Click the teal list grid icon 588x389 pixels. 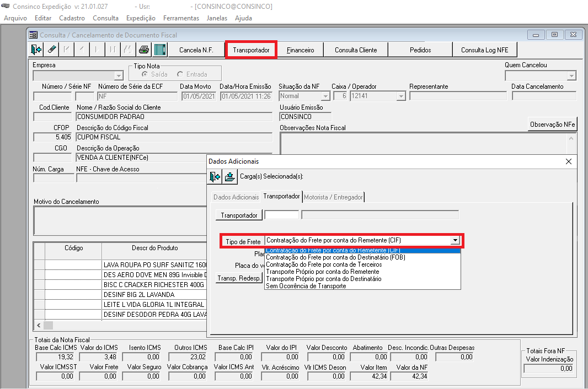[160, 50]
